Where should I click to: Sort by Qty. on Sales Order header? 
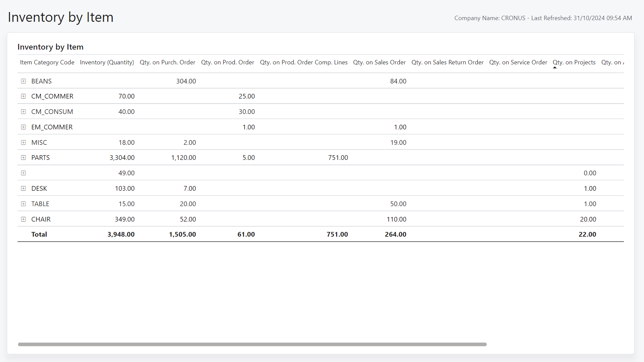click(x=379, y=62)
